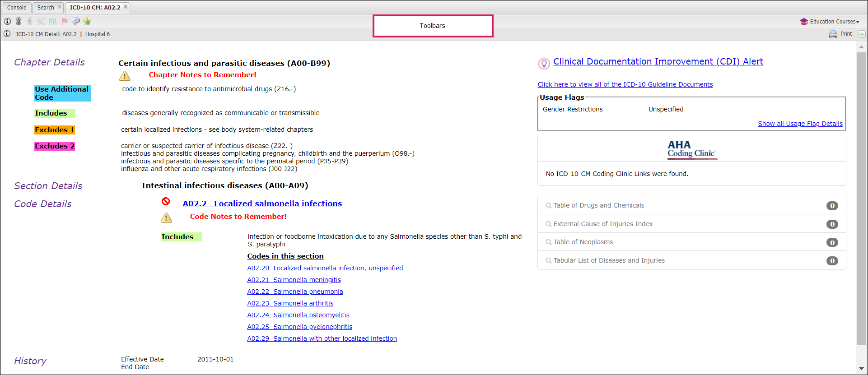Image resolution: width=868 pixels, height=375 pixels.
Task: Click the pink flag icon
Action: 65,21
